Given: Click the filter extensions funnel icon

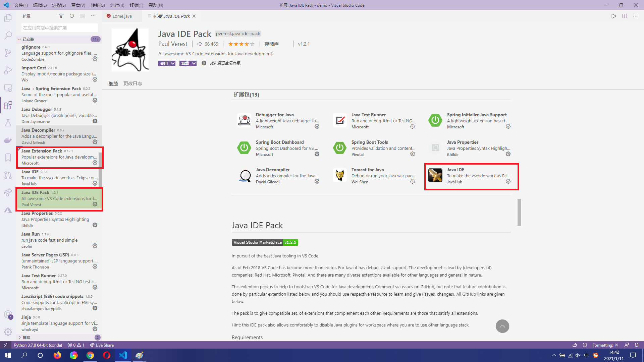Looking at the screenshot, I should (x=61, y=16).
